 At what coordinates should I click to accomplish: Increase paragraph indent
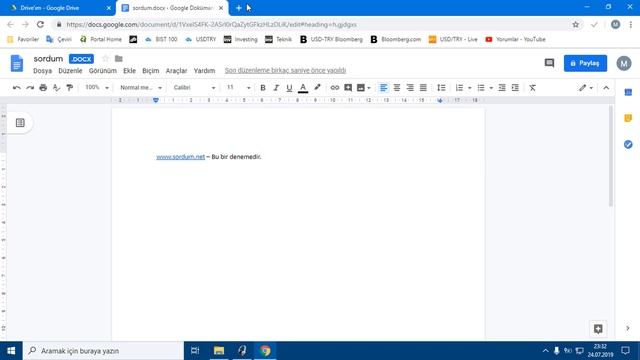[515, 88]
